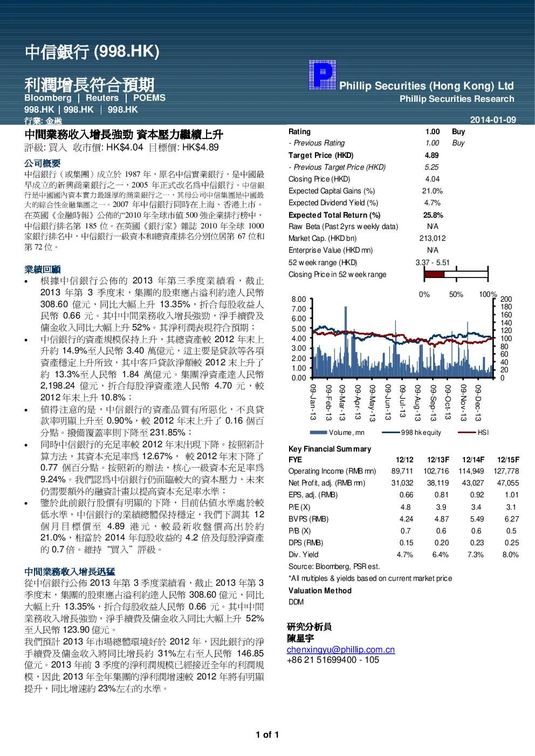Screen dimensions: 535x756
Task: Click Operating Income 12/15F value 127,778
Action: [506, 471]
